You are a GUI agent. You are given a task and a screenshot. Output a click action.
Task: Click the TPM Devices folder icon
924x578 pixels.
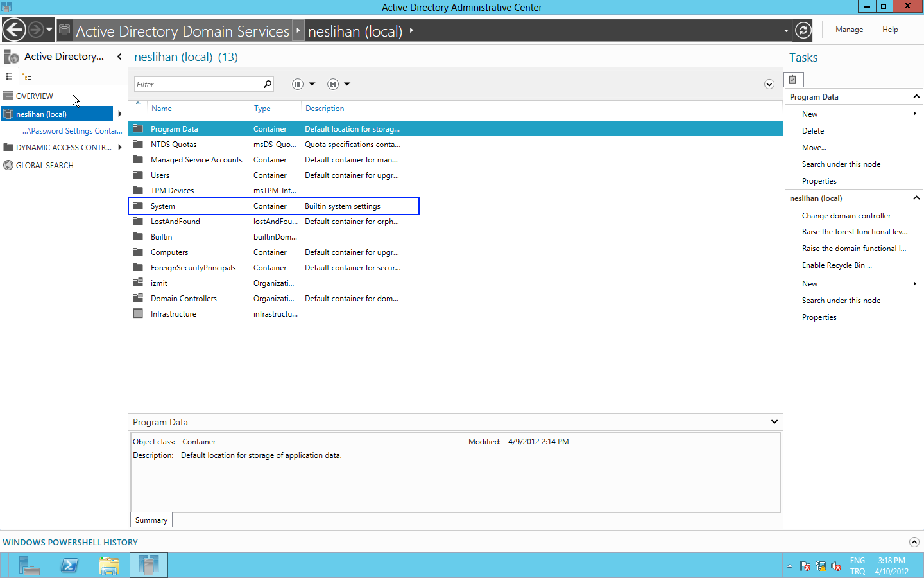pyautogui.click(x=138, y=190)
